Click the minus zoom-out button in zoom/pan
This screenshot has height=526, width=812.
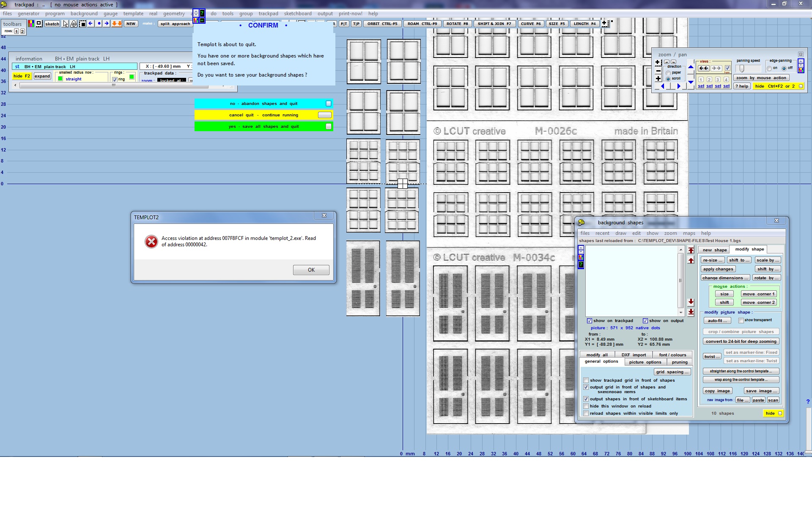(658, 71)
